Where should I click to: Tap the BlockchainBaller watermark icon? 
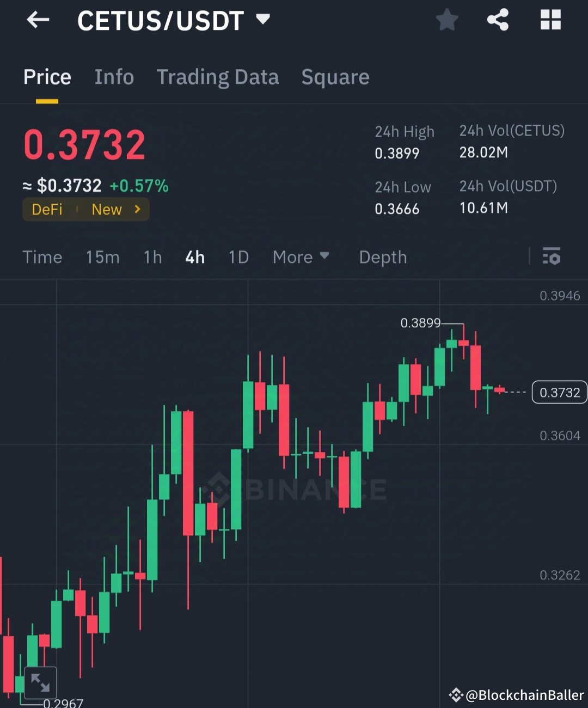click(x=456, y=695)
